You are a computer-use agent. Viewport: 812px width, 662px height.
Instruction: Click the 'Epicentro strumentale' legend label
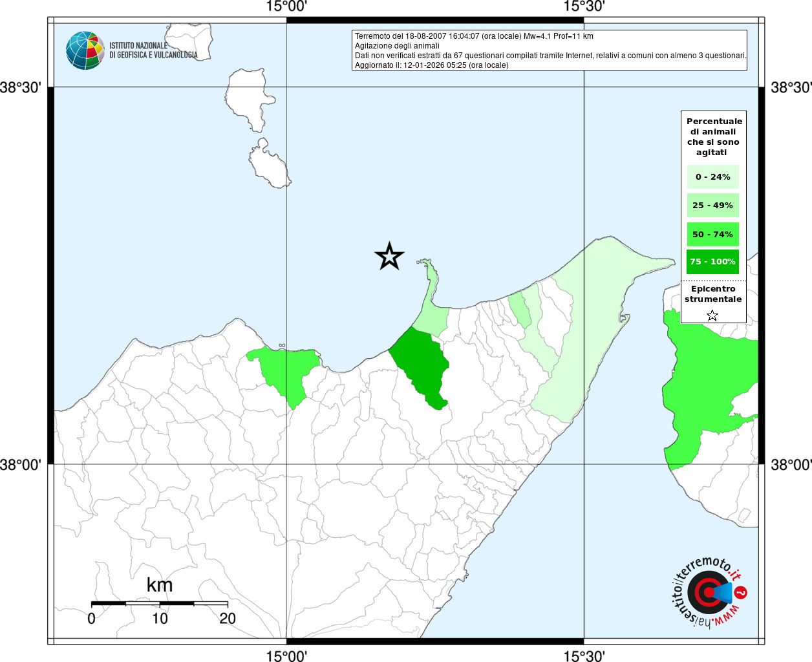pyautogui.click(x=713, y=294)
